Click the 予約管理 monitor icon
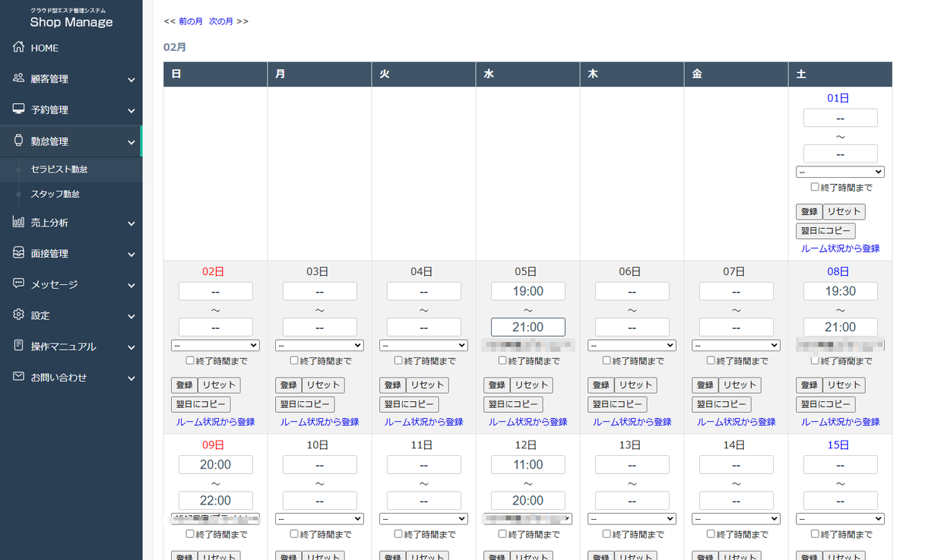This screenshot has width=925, height=560. tap(19, 109)
